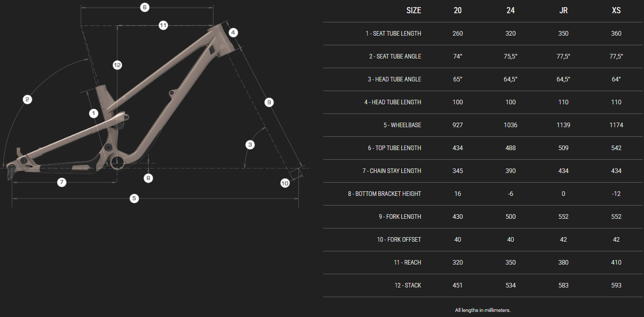Click the number 10 fork offset marker
644x317 pixels.
point(285,183)
